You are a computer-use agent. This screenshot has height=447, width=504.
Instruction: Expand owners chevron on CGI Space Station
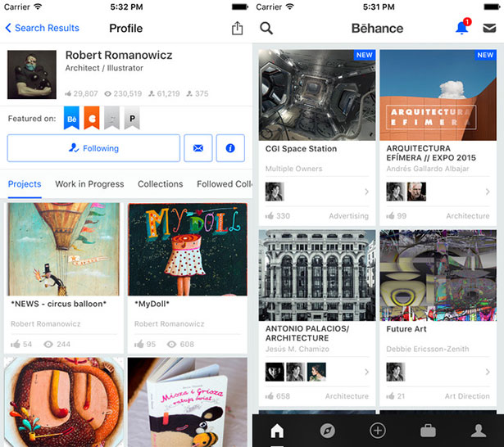coord(366,192)
